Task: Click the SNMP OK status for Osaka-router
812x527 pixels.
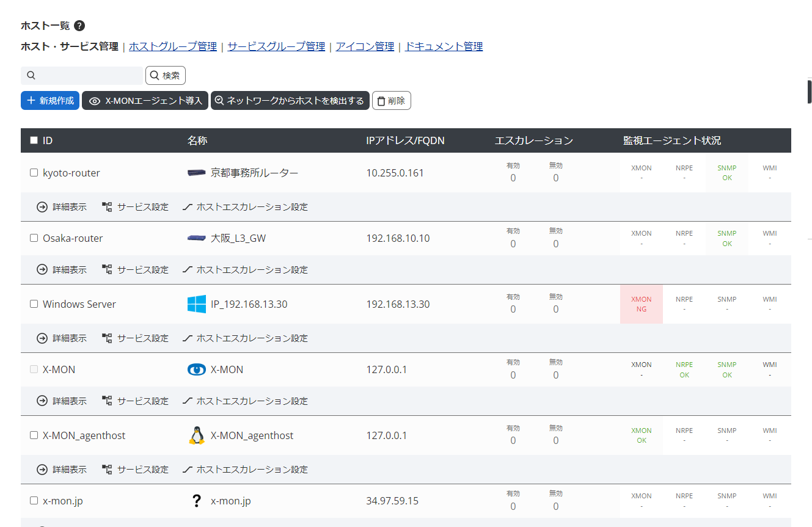Action: click(x=727, y=238)
